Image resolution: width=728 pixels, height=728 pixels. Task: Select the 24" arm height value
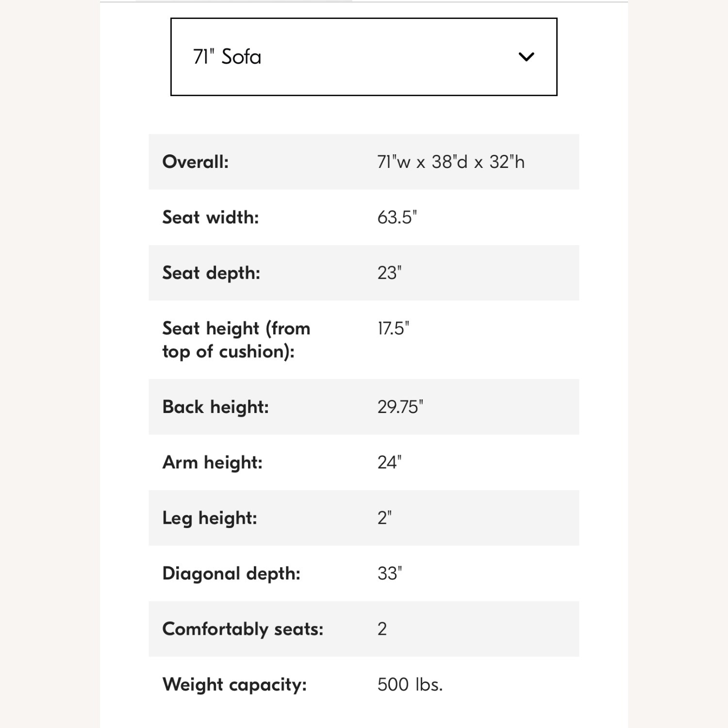point(389,463)
